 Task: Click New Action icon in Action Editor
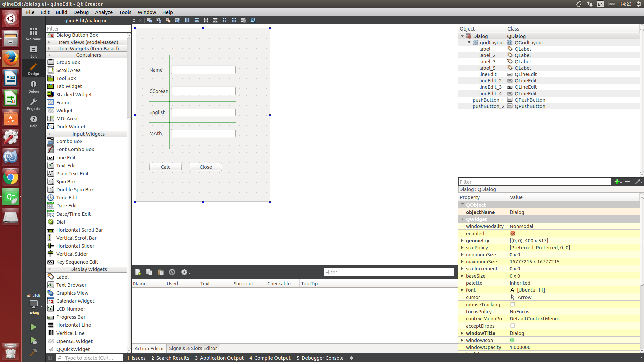138,272
